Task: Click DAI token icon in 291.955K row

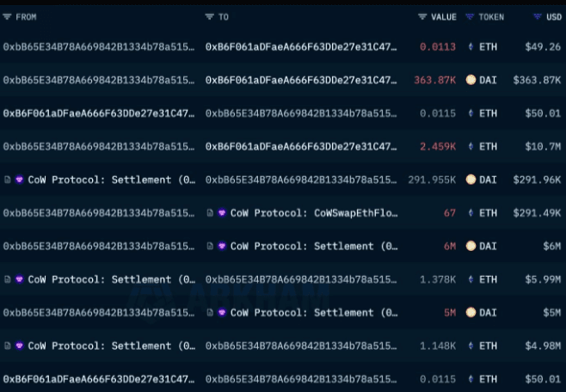Action: tap(471, 180)
